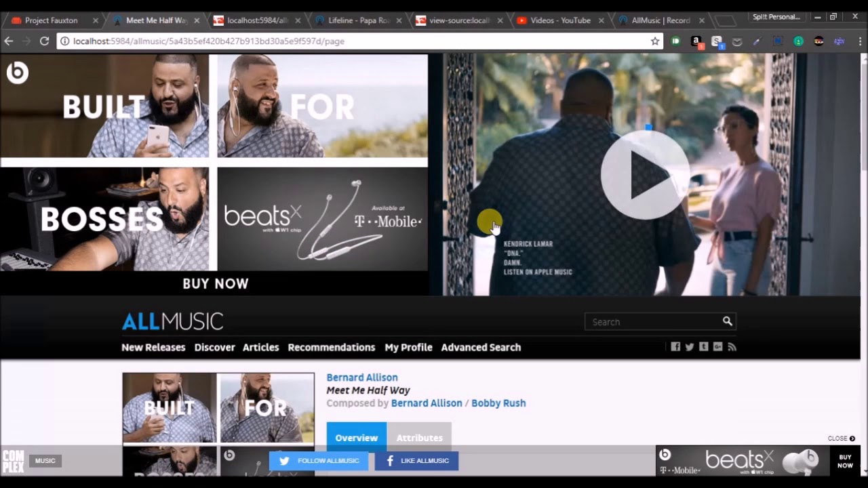Click the green round extension icon
This screenshot has height=488, width=868.
click(x=798, y=41)
